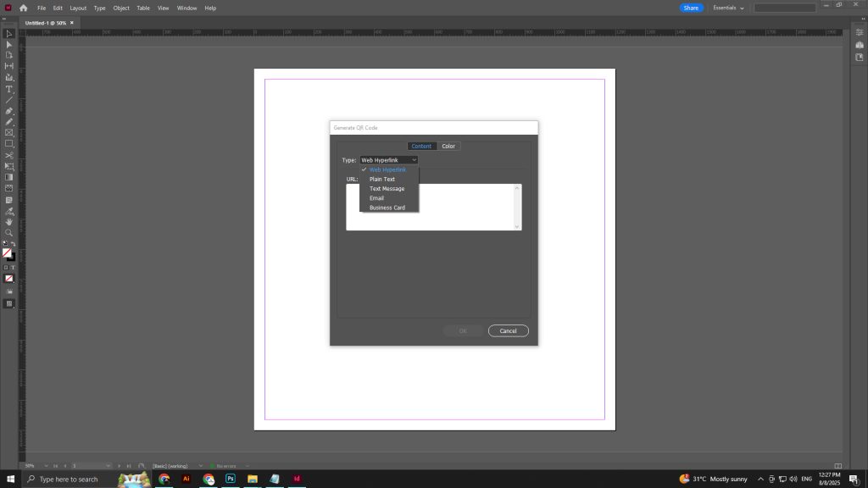The height and width of the screenshot is (488, 868).
Task: Choose the Scissors tool
Action: click(9, 155)
